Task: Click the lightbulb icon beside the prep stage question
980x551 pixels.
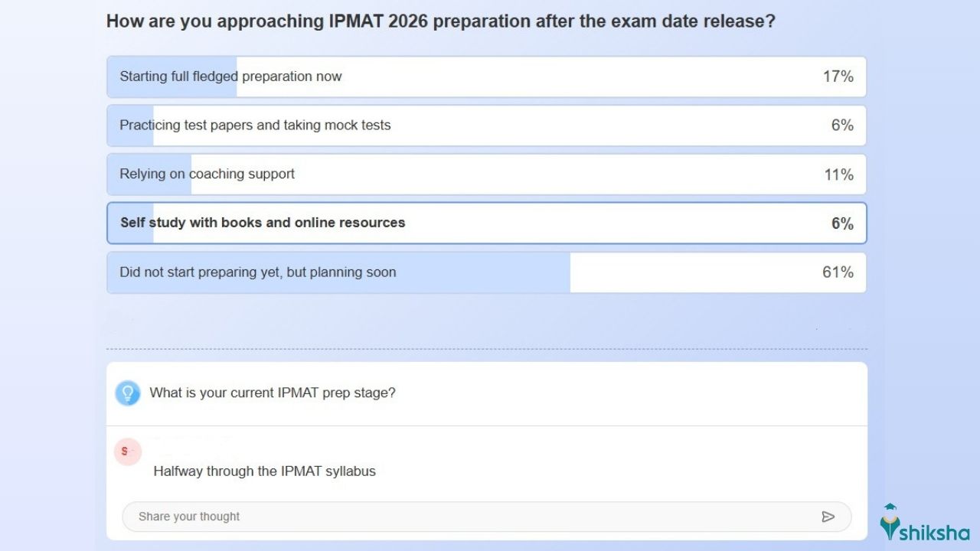Action: [128, 393]
